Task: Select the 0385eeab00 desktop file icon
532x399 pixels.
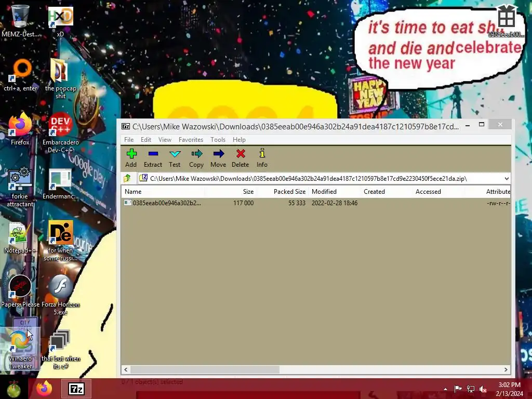Action: tap(506, 20)
